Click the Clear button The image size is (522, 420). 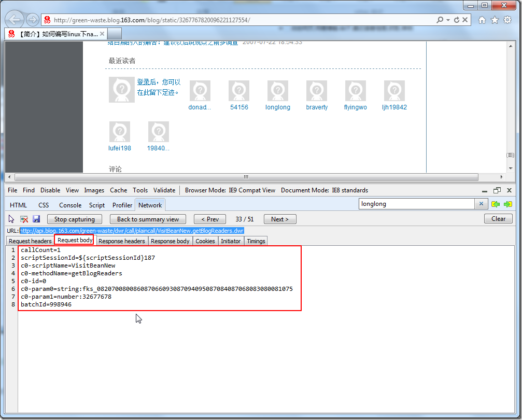[x=498, y=219]
